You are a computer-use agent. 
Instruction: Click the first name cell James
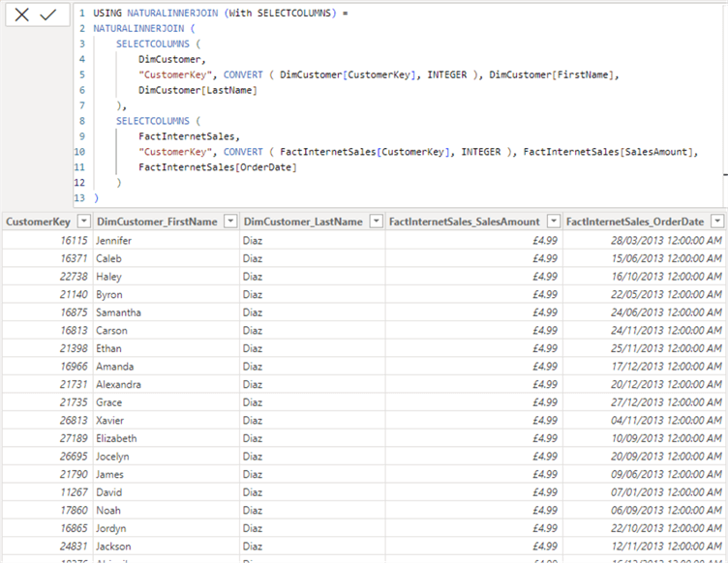click(167, 474)
